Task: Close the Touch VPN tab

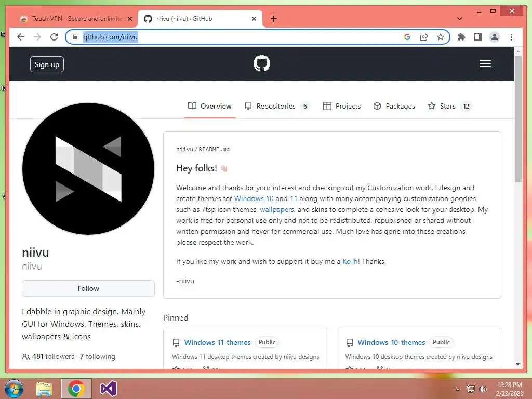Action: [129, 19]
